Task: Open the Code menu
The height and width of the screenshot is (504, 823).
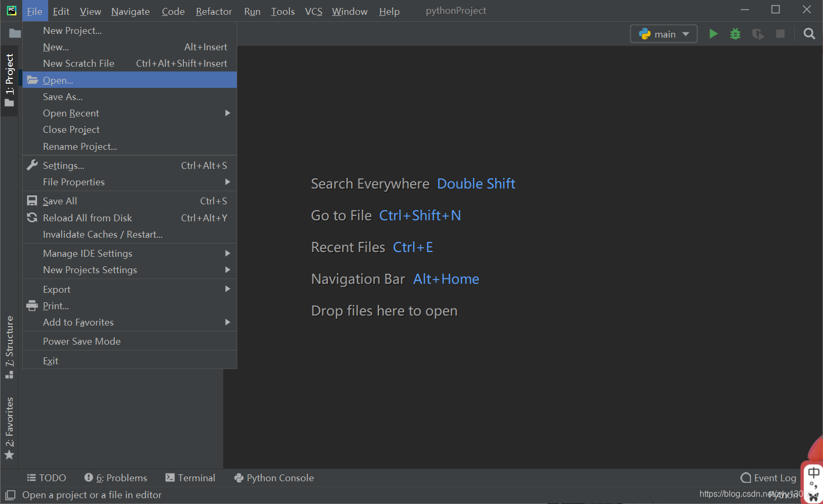Action: (173, 11)
